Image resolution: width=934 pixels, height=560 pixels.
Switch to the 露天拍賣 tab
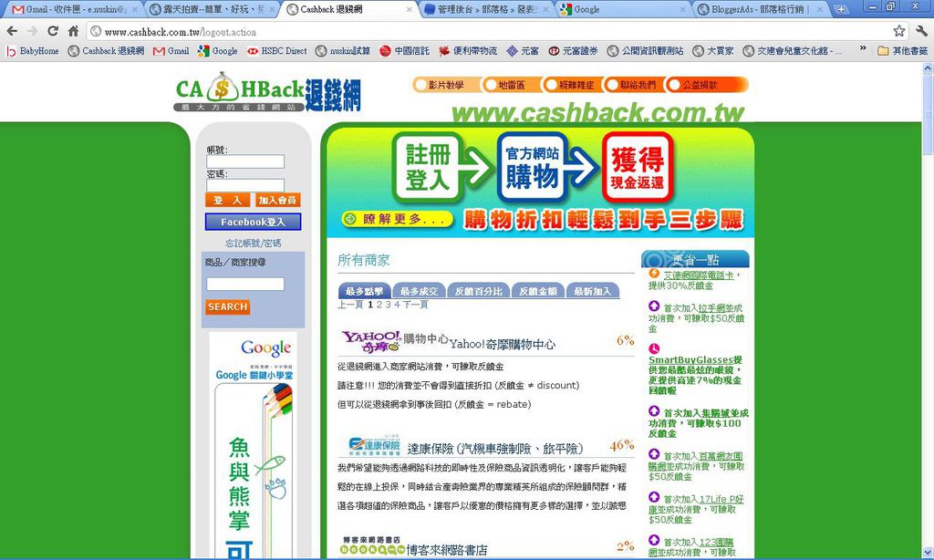tap(212, 9)
